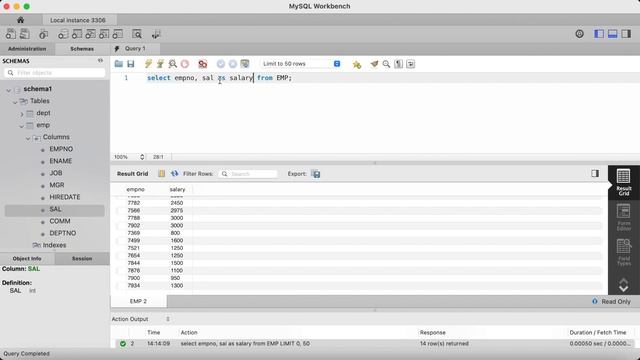Open the editor zoom 100% stepper
Viewport: 640px width, 360px height.
[142, 157]
